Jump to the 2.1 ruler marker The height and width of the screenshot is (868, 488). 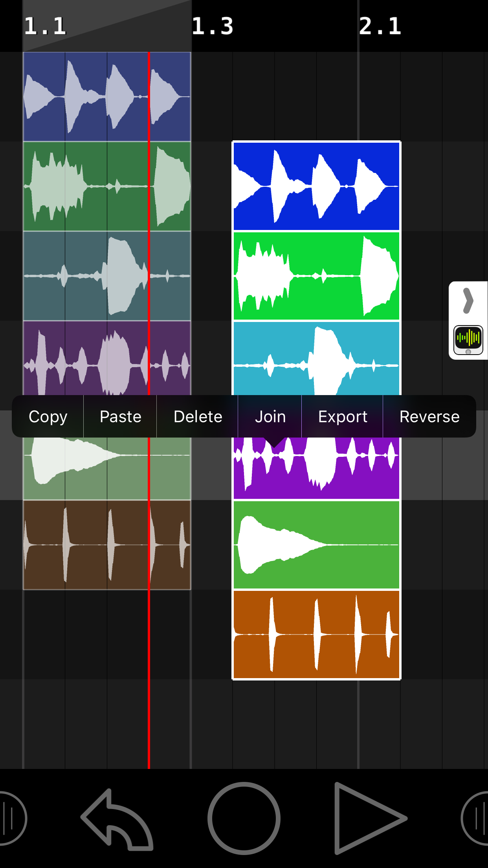pos(380,26)
